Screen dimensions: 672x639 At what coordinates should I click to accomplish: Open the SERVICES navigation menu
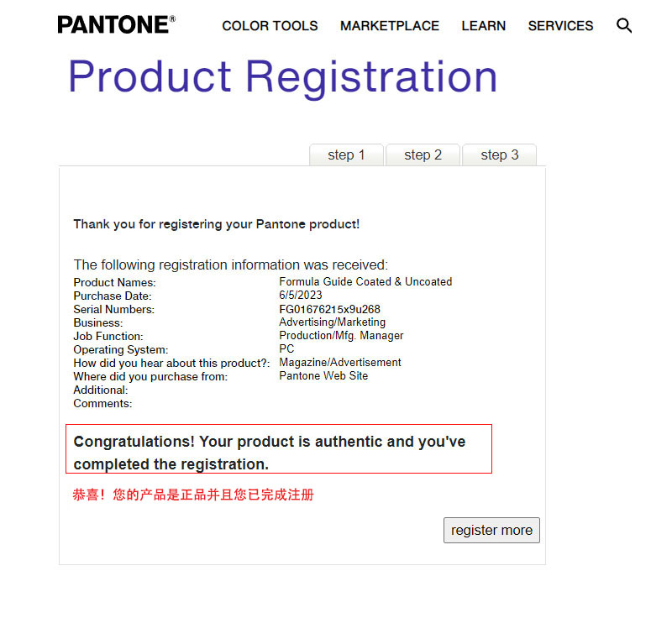point(560,26)
